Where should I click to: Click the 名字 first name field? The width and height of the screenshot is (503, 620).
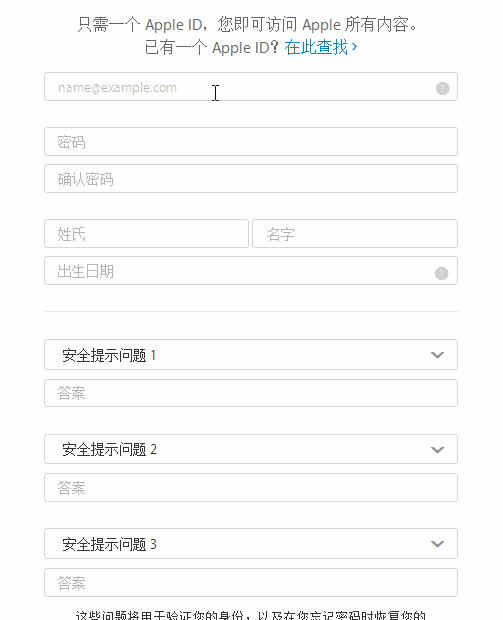(x=355, y=234)
